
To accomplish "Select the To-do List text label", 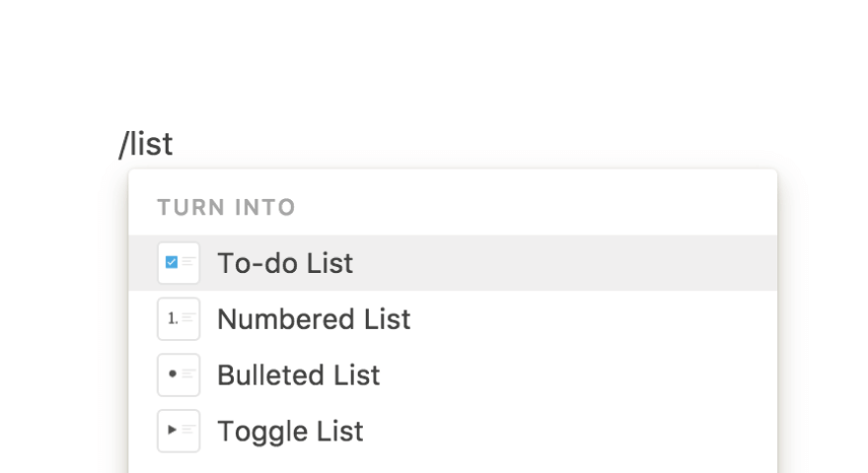I will (x=284, y=263).
